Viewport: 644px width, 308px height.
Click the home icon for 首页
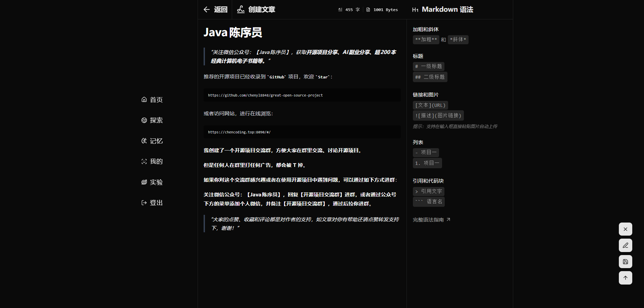pyautogui.click(x=144, y=100)
